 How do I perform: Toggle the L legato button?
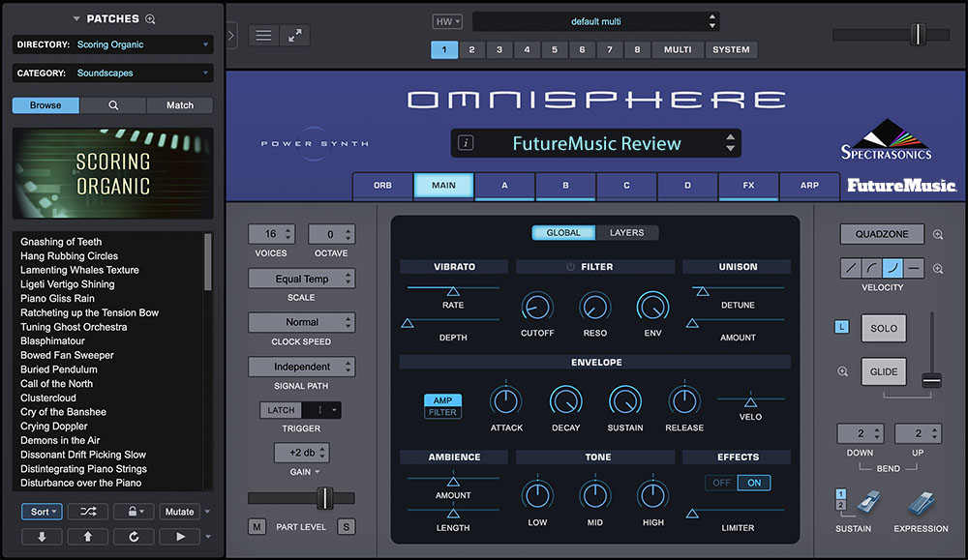click(x=841, y=327)
